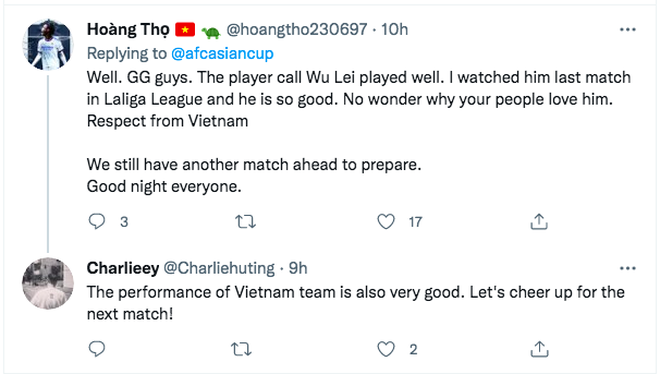Screen dimensions: 660x374
Task: Like Hoàng Thọ's tweet about Wu Lei
Action: (386, 221)
